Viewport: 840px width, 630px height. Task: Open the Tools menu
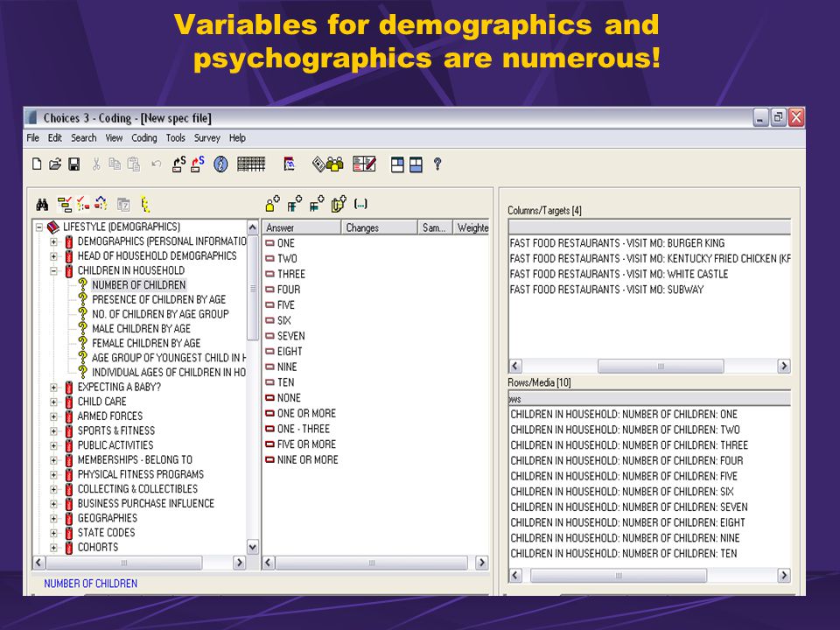tap(175, 137)
